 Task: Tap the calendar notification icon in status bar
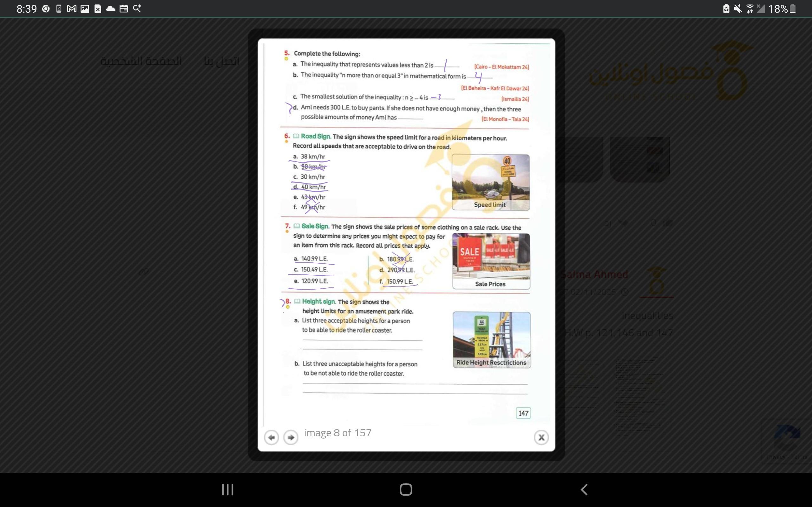click(124, 9)
